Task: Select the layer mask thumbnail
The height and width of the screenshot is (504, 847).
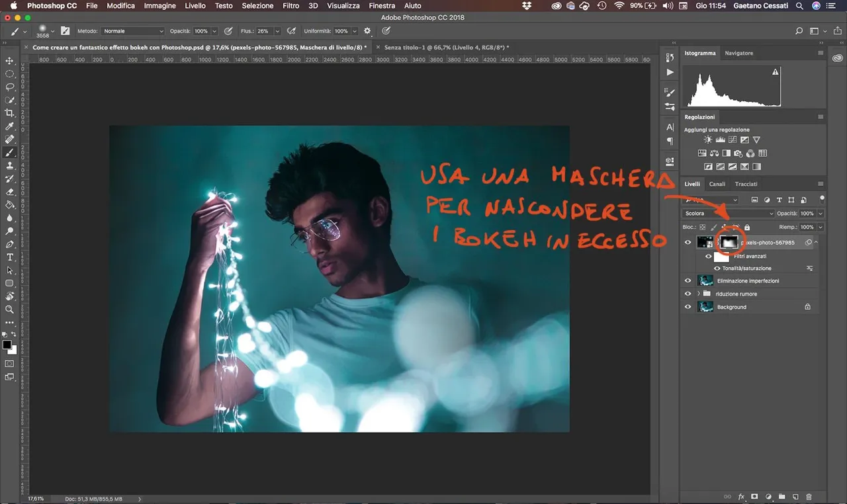Action: pos(729,243)
